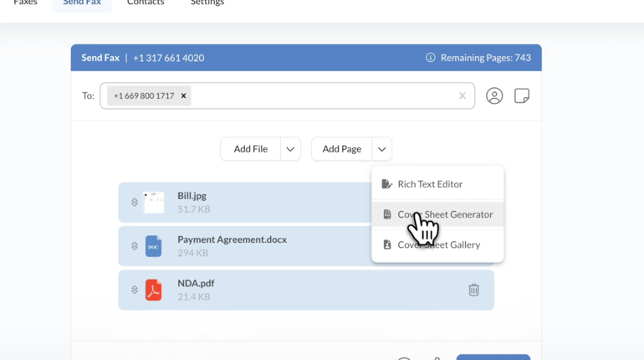The width and height of the screenshot is (644, 360).
Task: Click the note icon beside the To field
Action: click(522, 95)
